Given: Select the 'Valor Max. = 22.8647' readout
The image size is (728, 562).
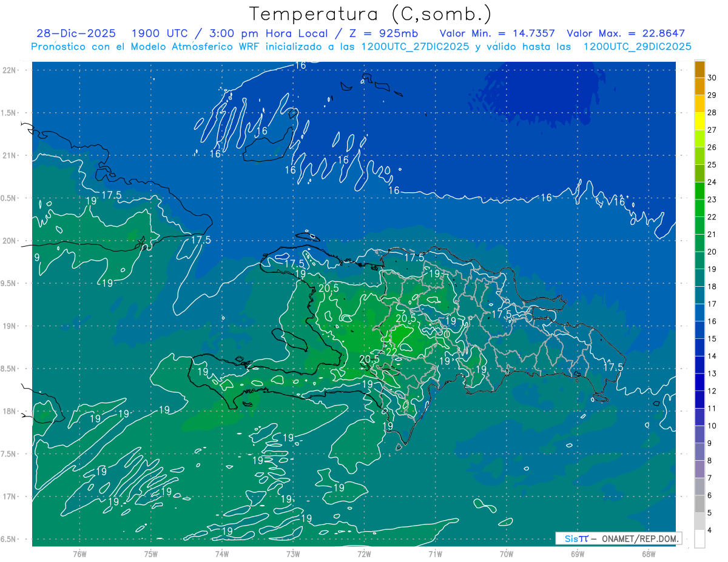Looking at the screenshot, I should point(626,34).
